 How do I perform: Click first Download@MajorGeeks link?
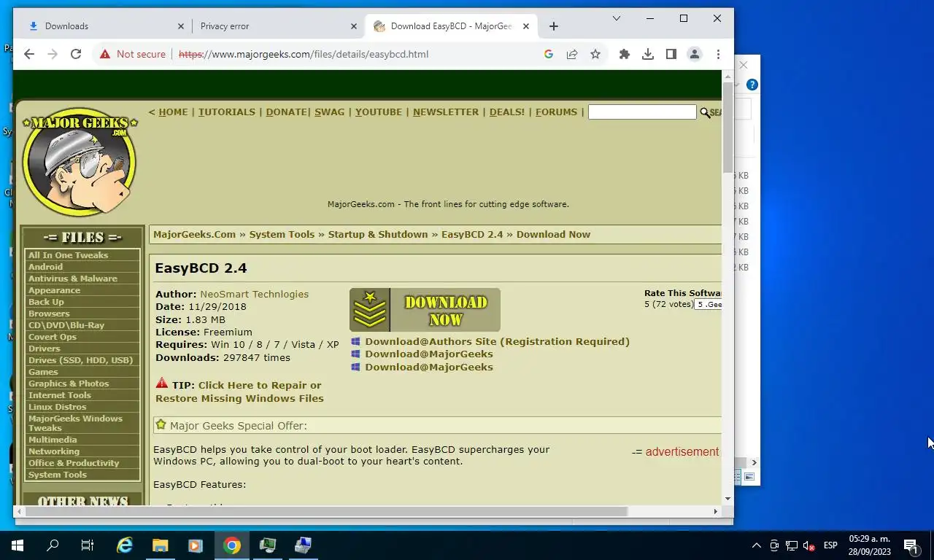429,354
